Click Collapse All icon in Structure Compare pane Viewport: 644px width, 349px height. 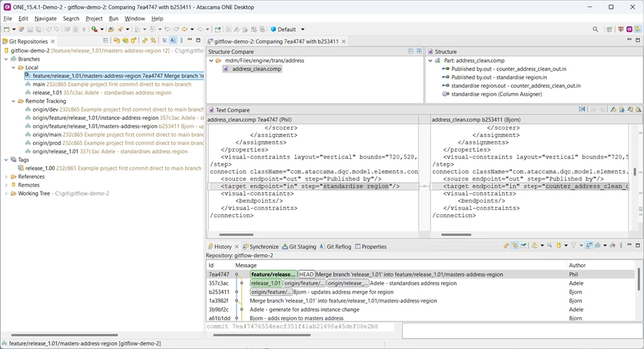(x=410, y=51)
